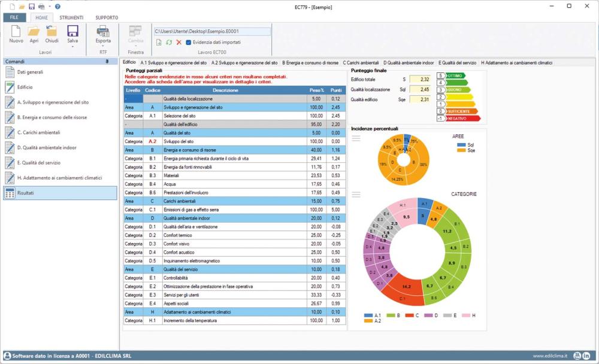Go to D. Qualità ambientale indoor in sidebar
The width and height of the screenshot is (599, 364).
[60, 147]
